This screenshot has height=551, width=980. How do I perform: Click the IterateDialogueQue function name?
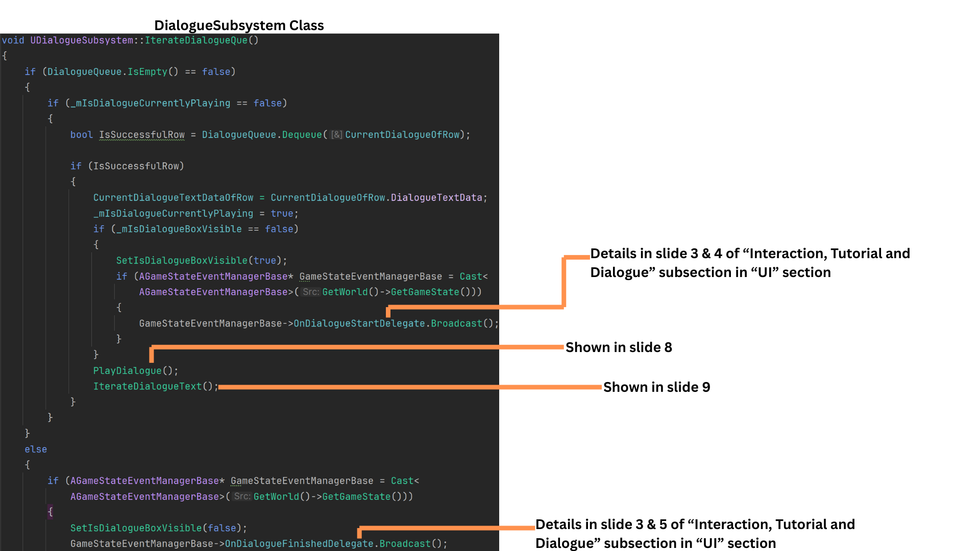tap(196, 40)
